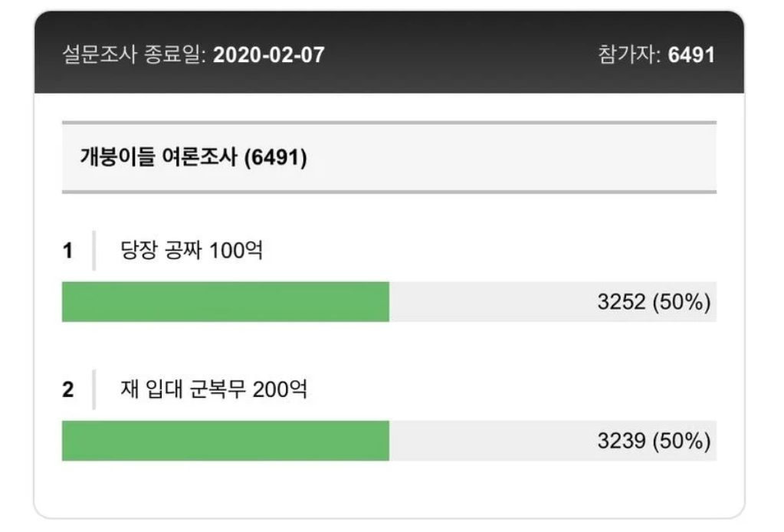
Task: Click the survey end date 2020-02-07
Action: (x=268, y=55)
